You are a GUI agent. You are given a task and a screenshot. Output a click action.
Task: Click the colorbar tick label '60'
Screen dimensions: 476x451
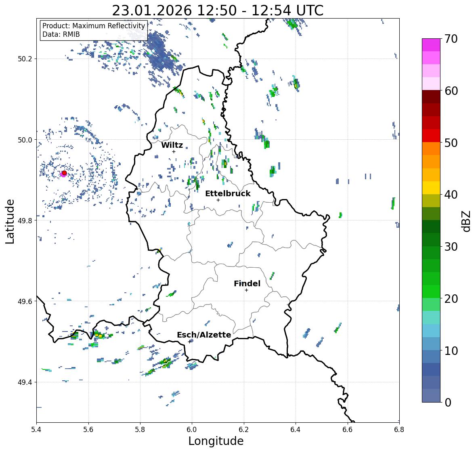point(451,91)
